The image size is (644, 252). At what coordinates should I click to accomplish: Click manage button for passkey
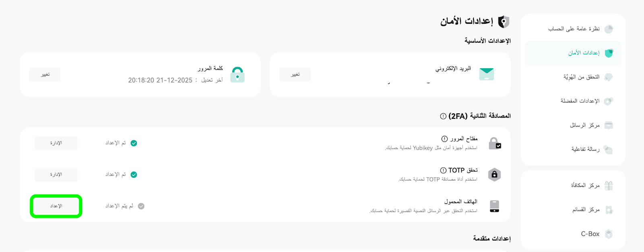[56, 143]
